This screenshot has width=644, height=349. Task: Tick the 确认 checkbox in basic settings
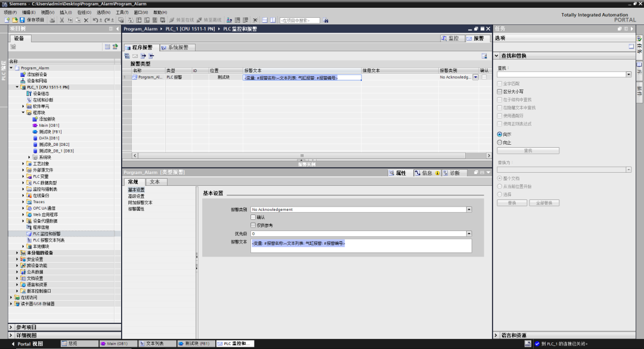point(253,217)
